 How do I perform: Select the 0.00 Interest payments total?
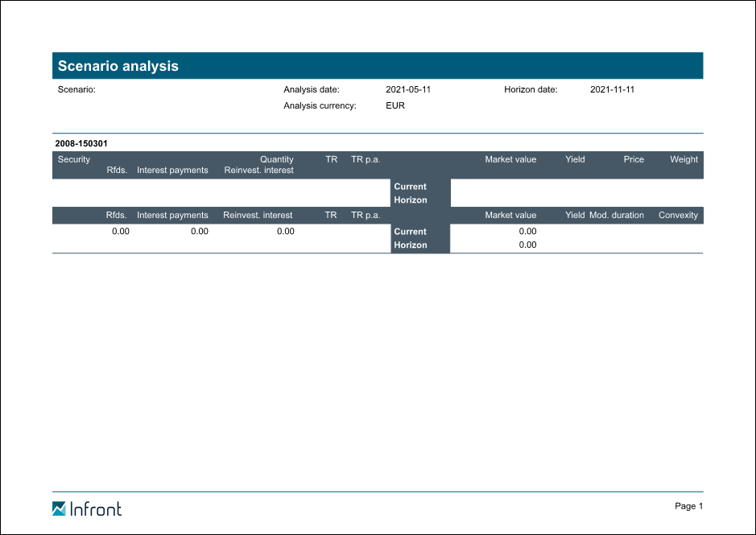[x=199, y=232]
